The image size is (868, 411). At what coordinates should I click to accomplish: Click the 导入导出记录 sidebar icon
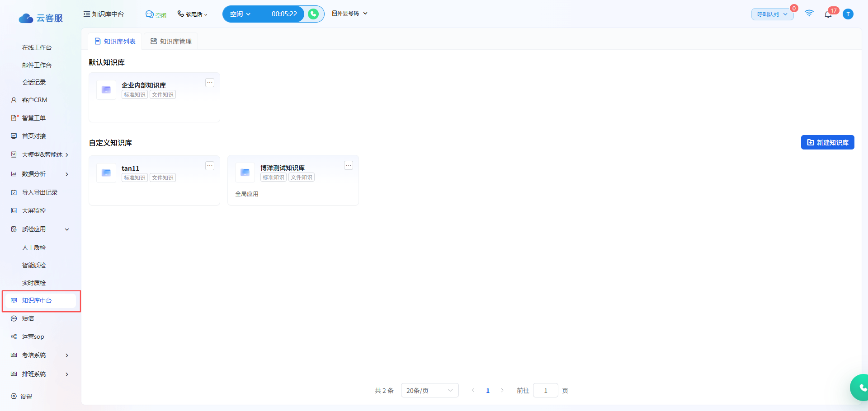click(14, 192)
